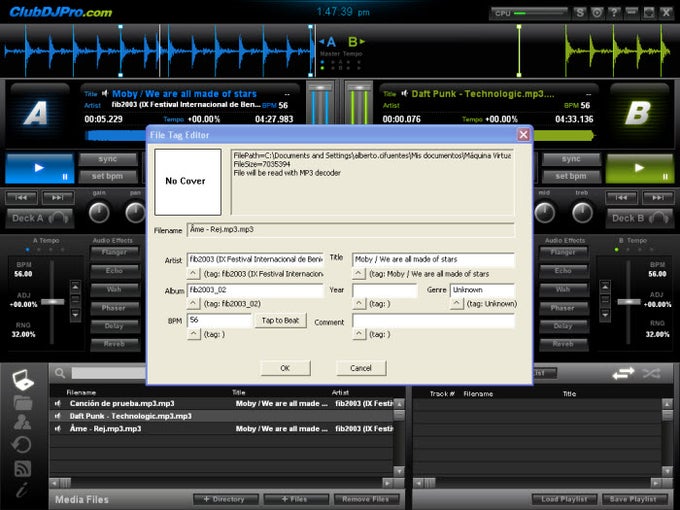Screen dimensions: 680x510
Task: Click Deck A tempo slider handle
Action: [53, 301]
